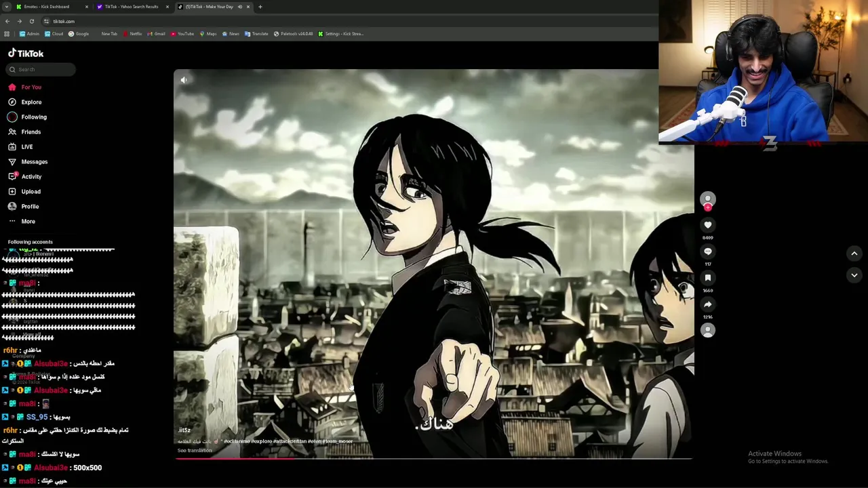
Task: Open creator username .iit5z
Action: [x=184, y=430]
